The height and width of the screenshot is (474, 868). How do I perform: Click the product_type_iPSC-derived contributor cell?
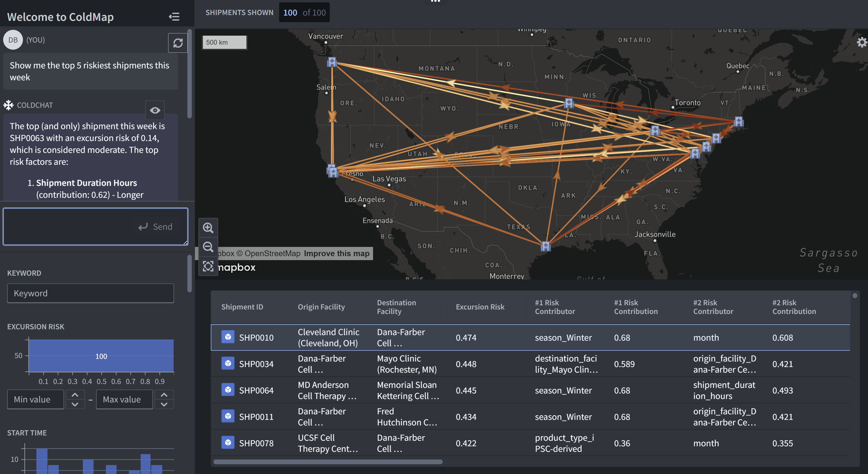(564, 443)
